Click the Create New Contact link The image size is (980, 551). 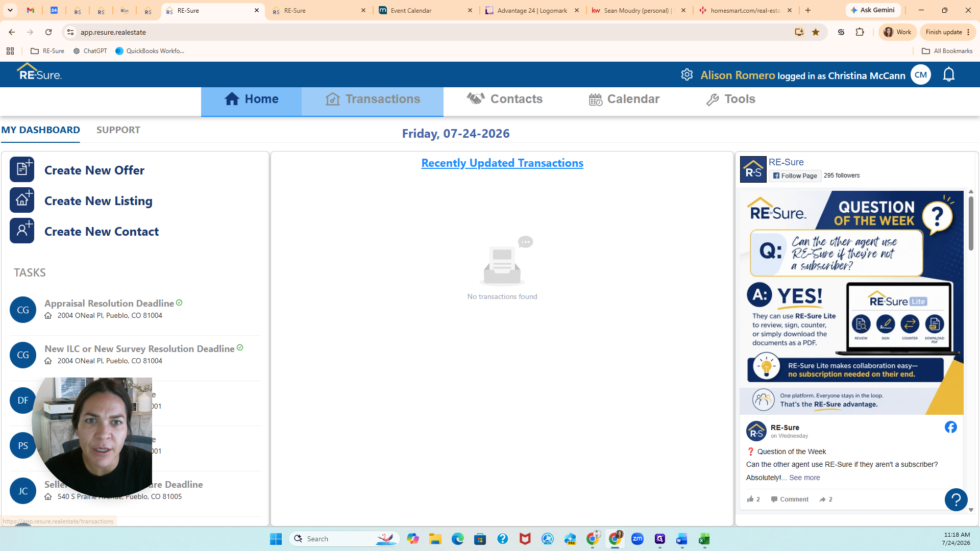point(102,232)
